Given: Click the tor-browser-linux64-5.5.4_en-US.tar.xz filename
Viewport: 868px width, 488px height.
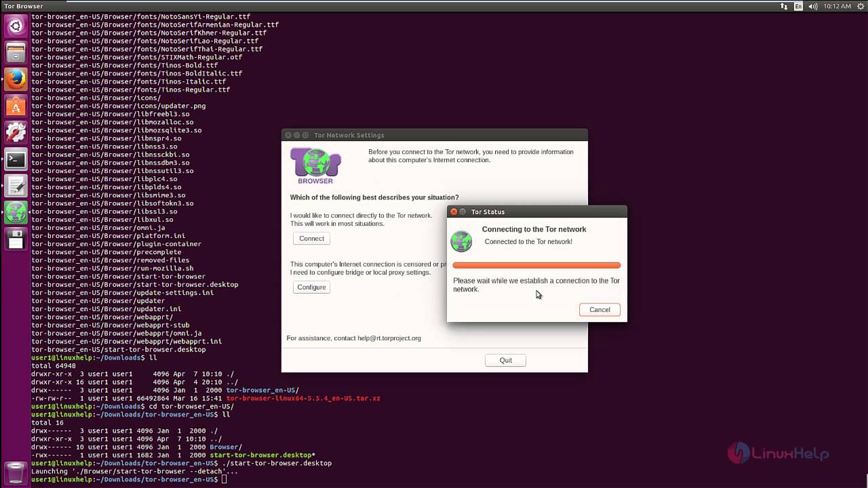Looking at the screenshot, I should 303,399.
